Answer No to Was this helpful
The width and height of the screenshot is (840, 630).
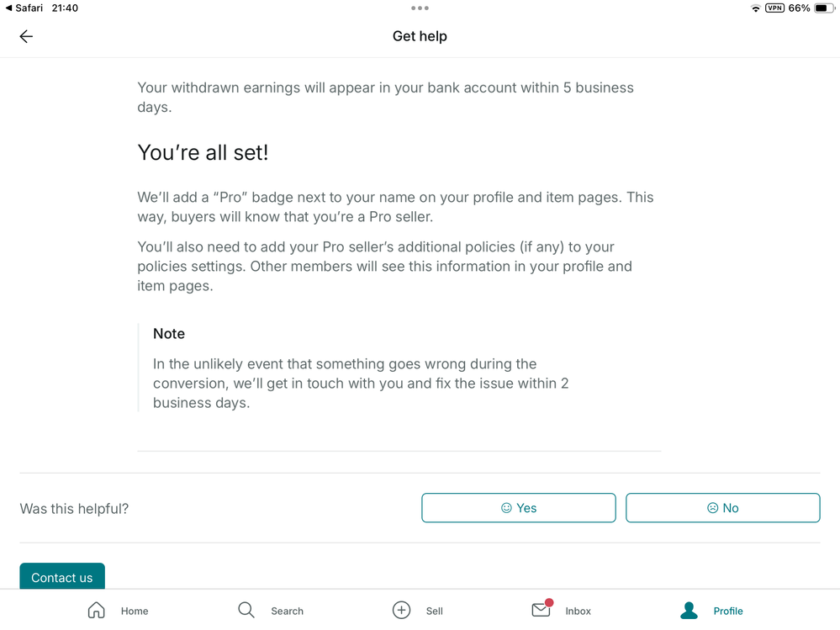(x=722, y=508)
